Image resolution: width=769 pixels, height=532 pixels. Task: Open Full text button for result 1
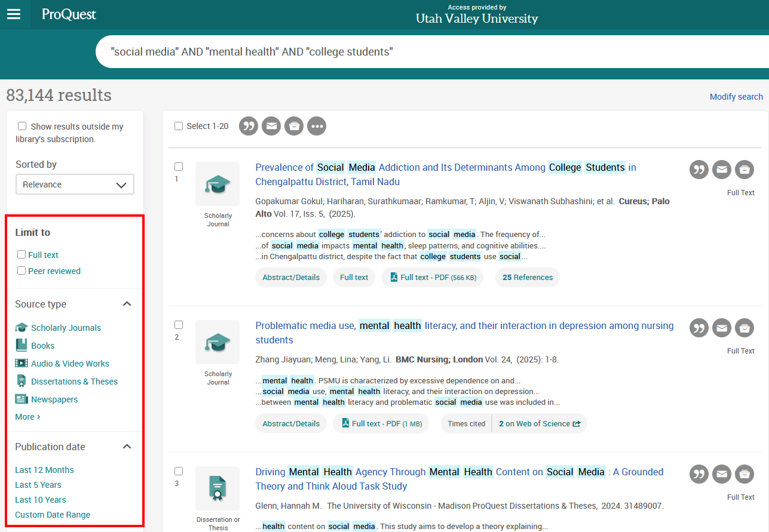354,277
